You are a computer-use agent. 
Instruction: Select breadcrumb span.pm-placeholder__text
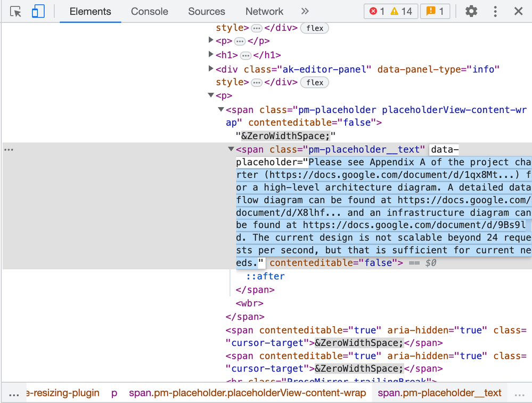click(439, 393)
